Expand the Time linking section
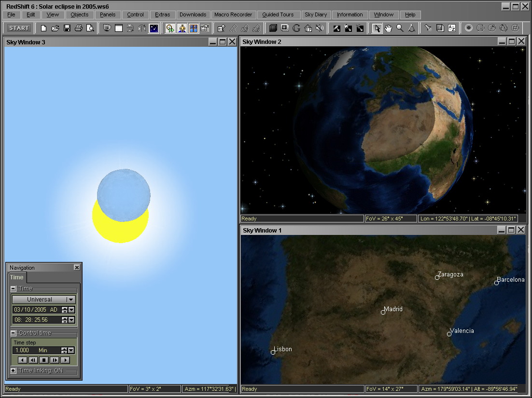The height and width of the screenshot is (398, 532). click(14, 371)
